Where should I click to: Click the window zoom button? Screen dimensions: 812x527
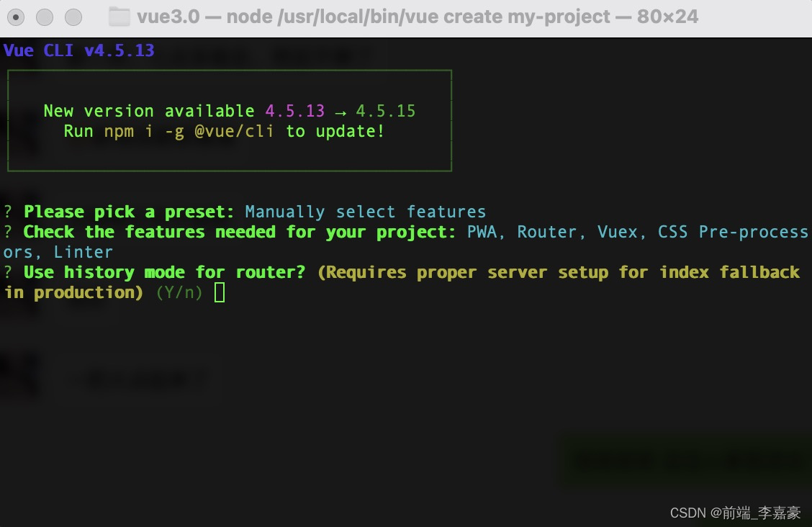(73, 17)
